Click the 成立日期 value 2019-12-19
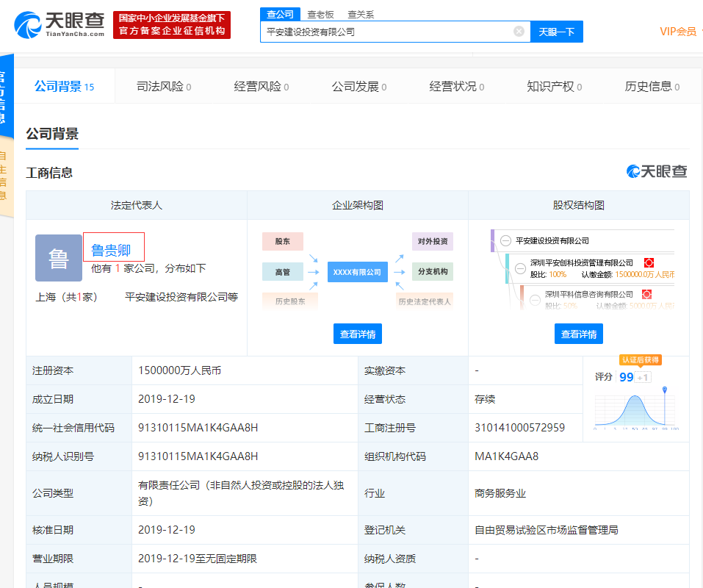The width and height of the screenshot is (703, 588). 167,399
